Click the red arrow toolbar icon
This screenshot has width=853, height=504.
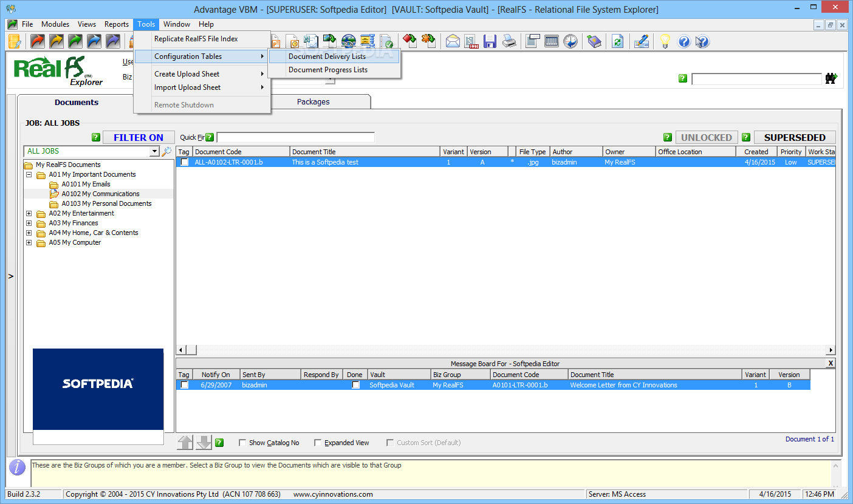[38, 41]
